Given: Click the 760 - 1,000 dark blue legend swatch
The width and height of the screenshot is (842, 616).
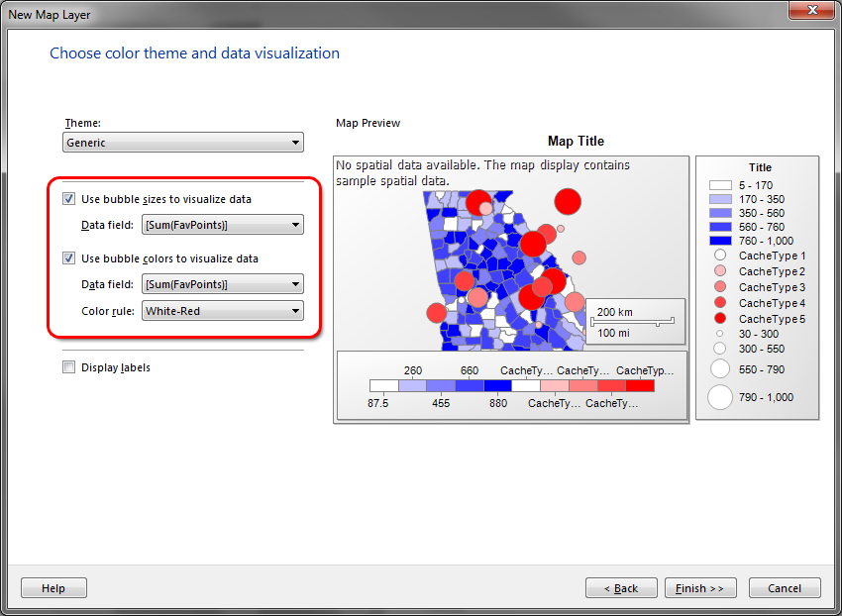Looking at the screenshot, I should [719, 241].
